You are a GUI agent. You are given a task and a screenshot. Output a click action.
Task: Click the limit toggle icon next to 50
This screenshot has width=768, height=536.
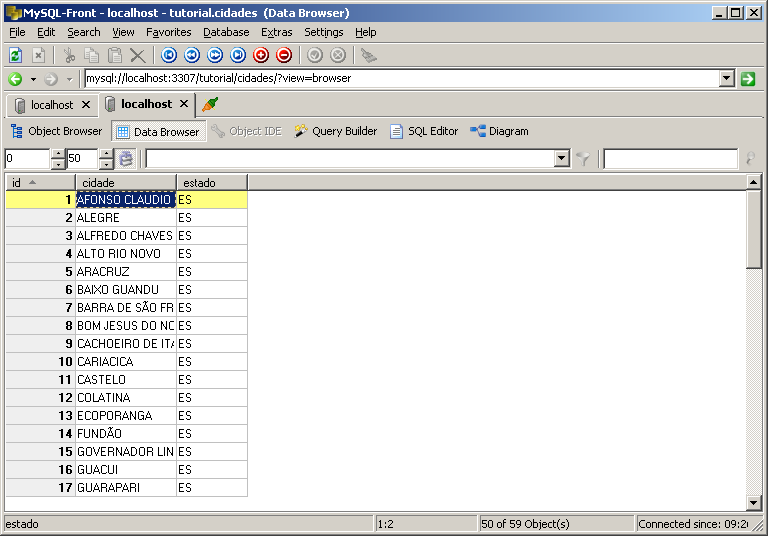click(x=126, y=159)
